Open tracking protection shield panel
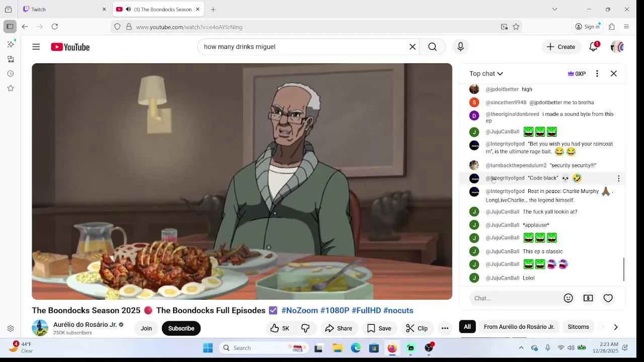 [x=117, y=27]
